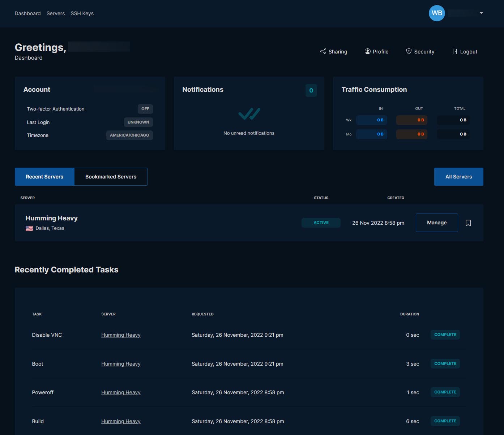Screen dimensions: 504x435
Task: Click the ACTIVE status badge
Action: click(321, 223)
